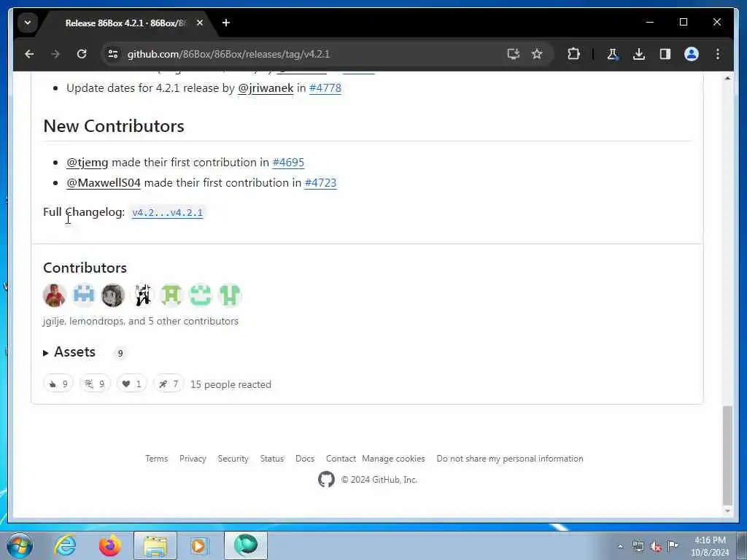Viewport: 747px width, 560px height.
Task: Open the Extensions puzzle icon
Action: pos(573,54)
